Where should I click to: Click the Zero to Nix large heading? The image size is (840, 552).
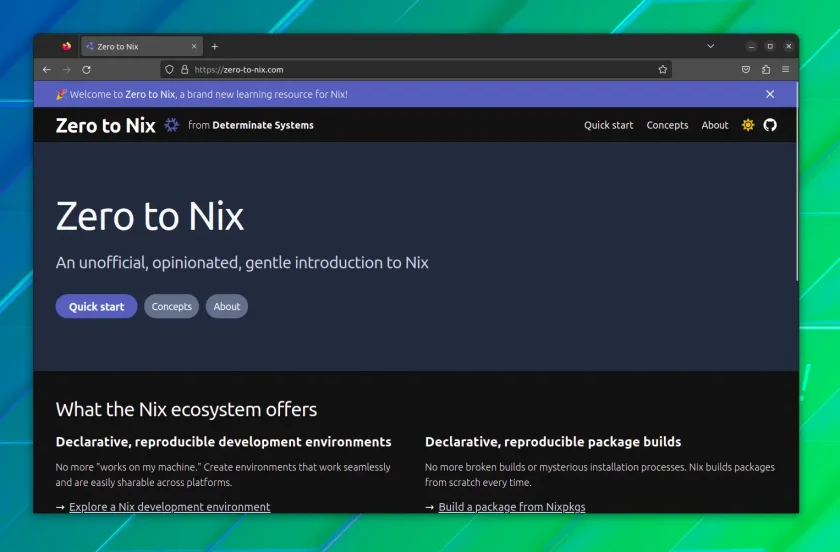tap(150, 217)
